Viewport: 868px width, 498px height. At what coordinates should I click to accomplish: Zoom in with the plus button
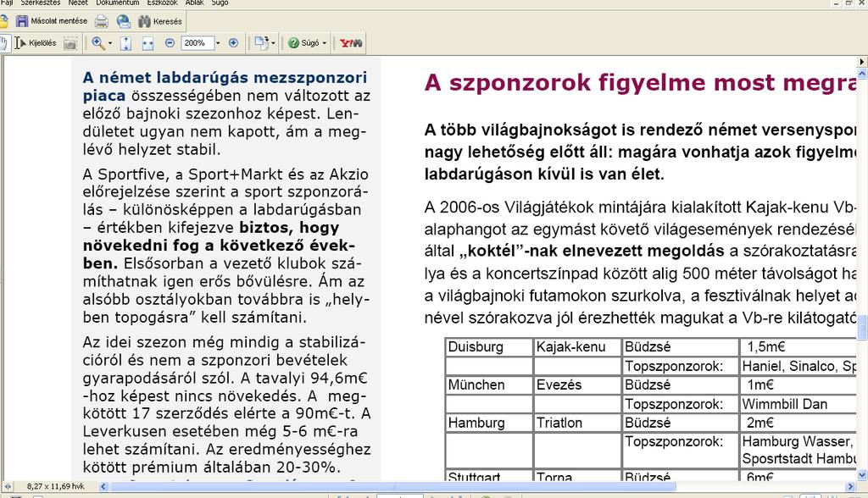234,43
